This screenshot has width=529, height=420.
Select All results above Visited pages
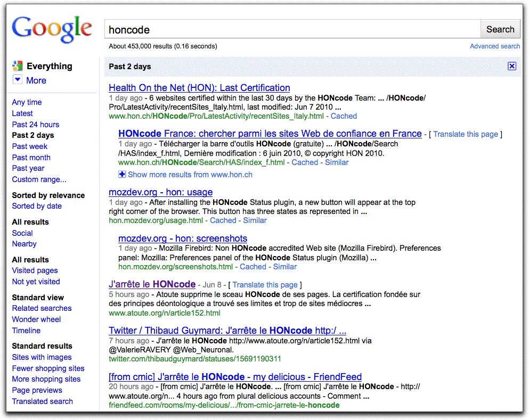[30, 260]
